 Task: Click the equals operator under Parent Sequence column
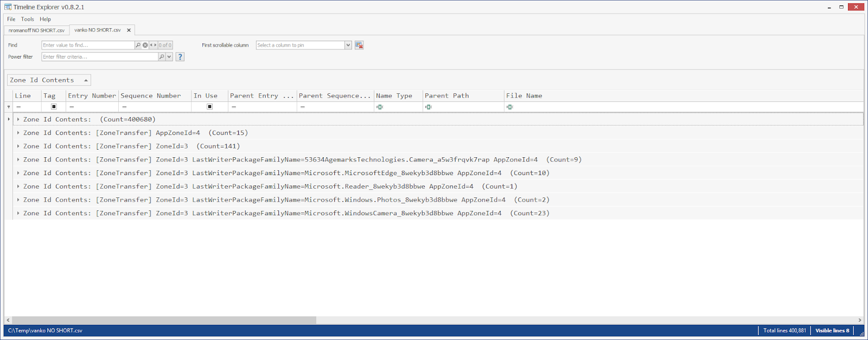click(x=302, y=107)
